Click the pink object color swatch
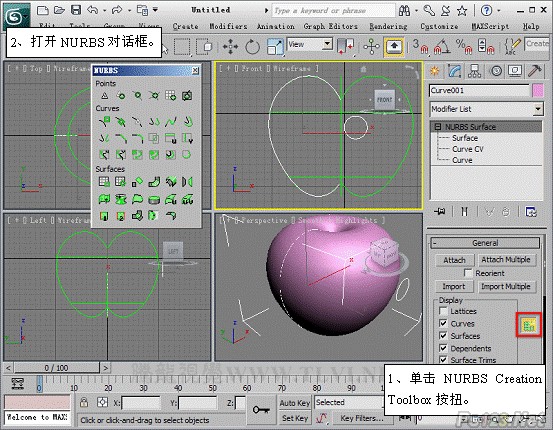The image size is (553, 430). click(x=537, y=91)
